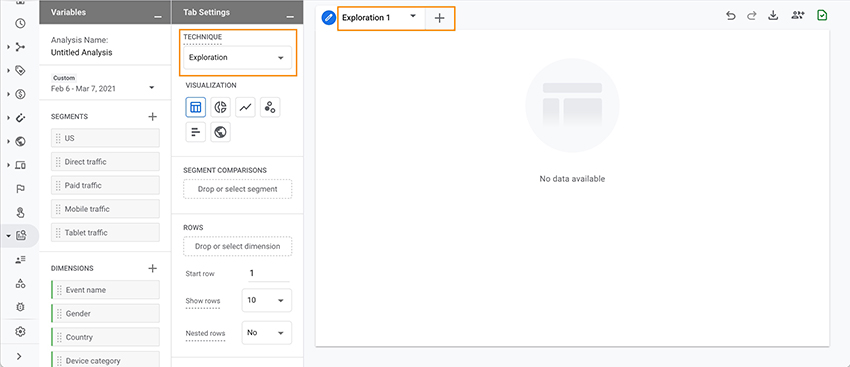Screen dimensions: 850x367
Task: Choose the Line chart visualization icon
Action: 245,107
